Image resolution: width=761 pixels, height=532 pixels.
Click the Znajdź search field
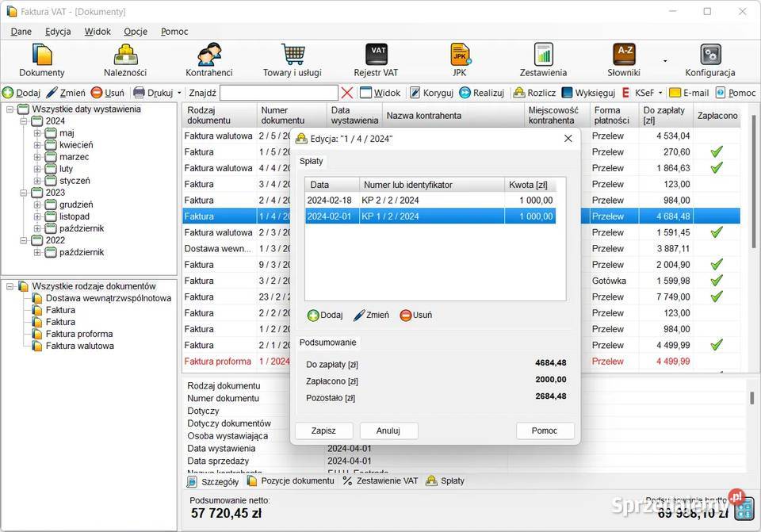tap(278, 92)
